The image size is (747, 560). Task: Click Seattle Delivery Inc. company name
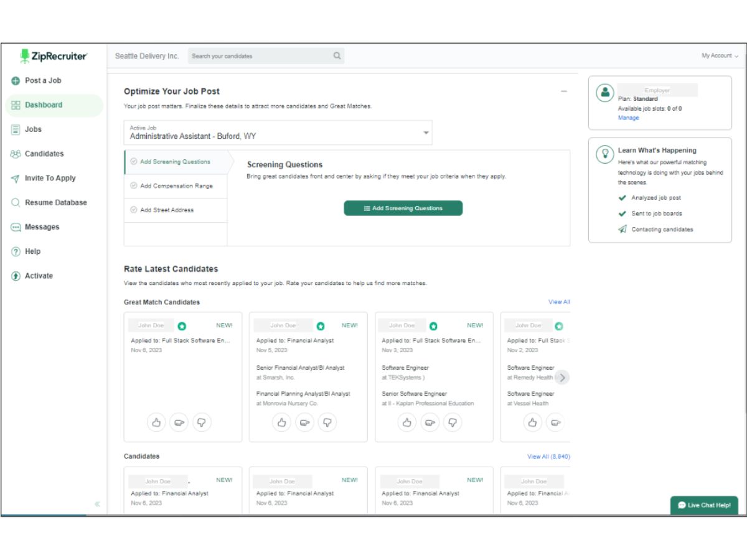[x=147, y=56]
